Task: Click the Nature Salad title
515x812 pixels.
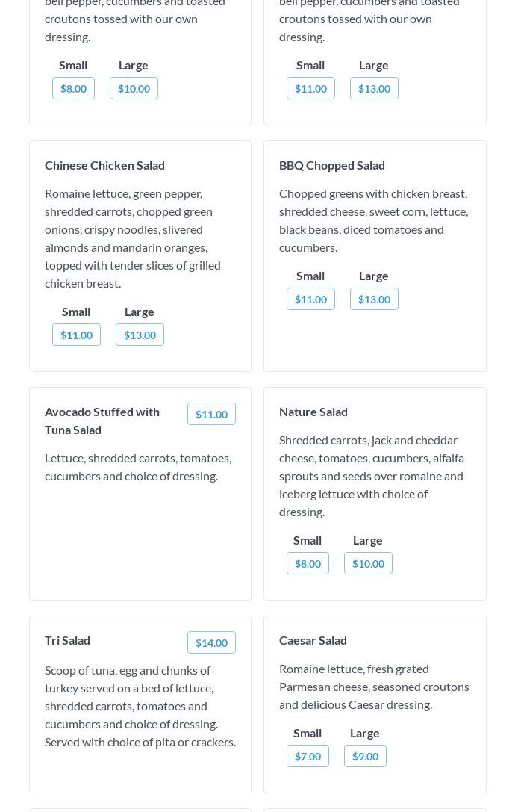Action: (313, 412)
